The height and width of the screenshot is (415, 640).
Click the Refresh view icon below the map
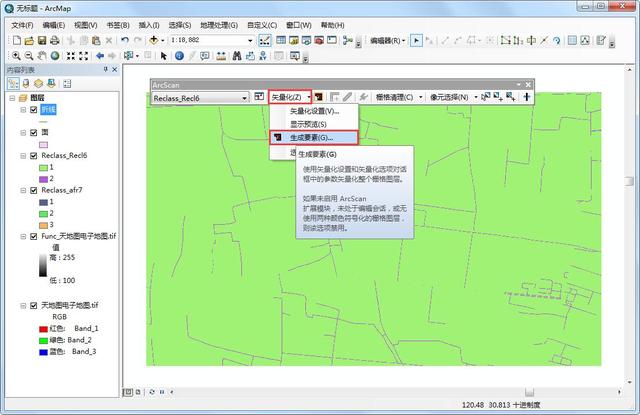pyautogui.click(x=152, y=392)
